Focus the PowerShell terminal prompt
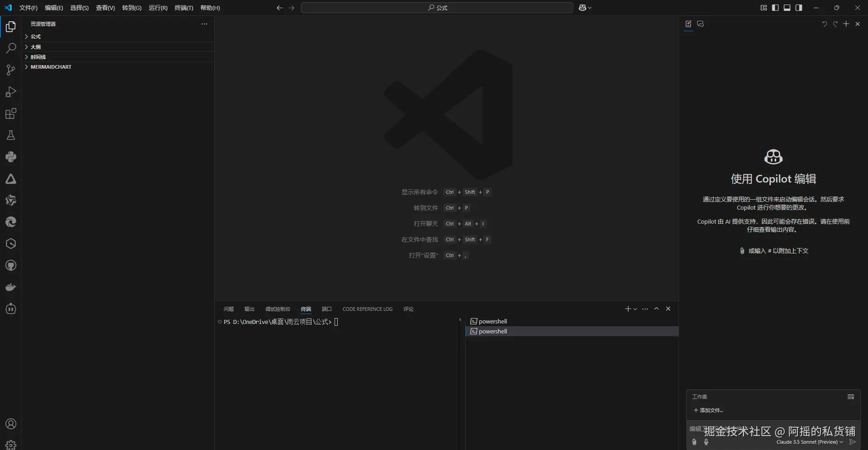 click(336, 322)
